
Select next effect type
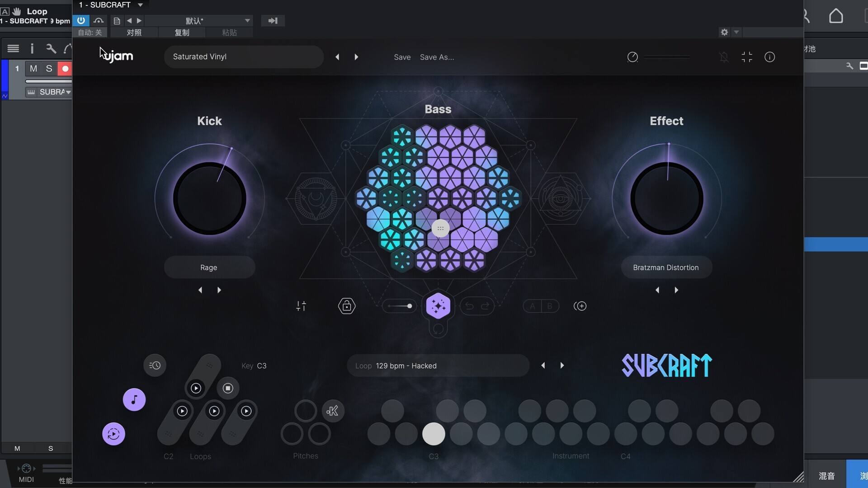[676, 290]
